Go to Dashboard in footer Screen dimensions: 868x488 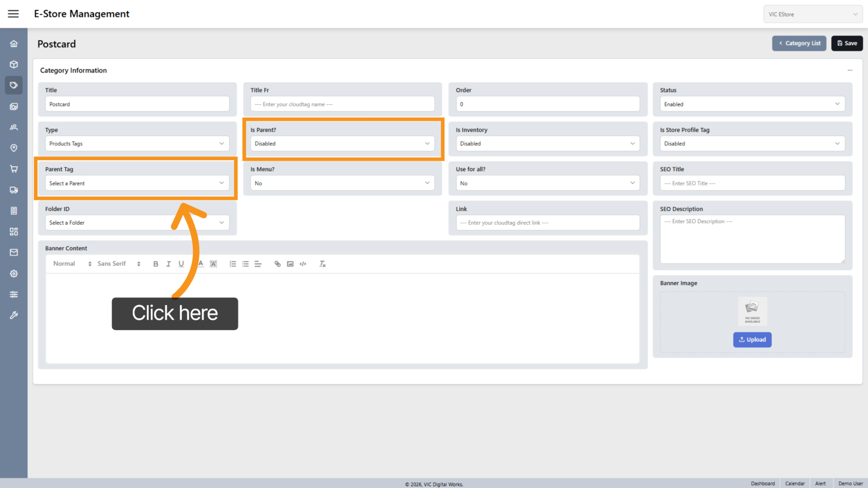763,483
